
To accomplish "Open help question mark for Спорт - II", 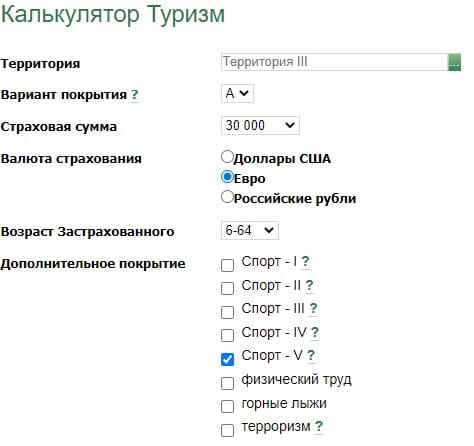I will tap(309, 286).
